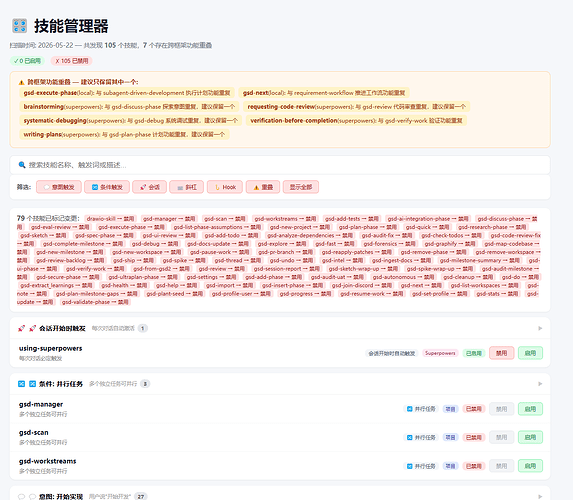
Task: Click the systematic-debugging(superpowers) overlap chip
Action: (x=130, y=121)
